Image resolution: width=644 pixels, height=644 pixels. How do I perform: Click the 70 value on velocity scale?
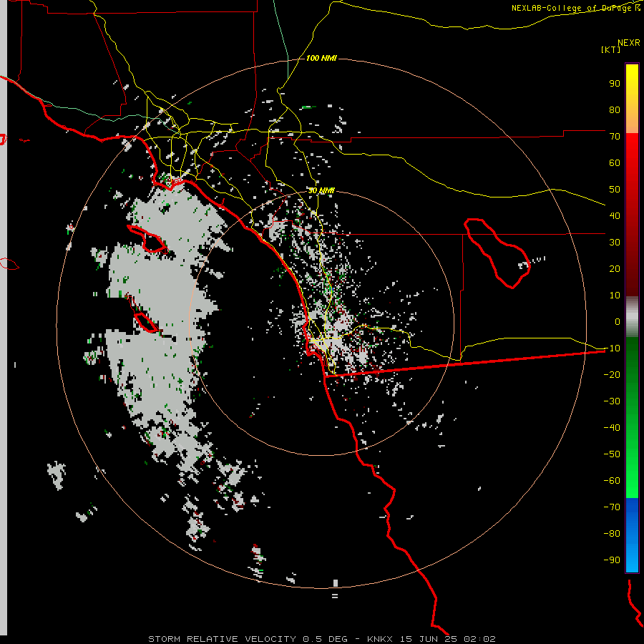point(615,137)
